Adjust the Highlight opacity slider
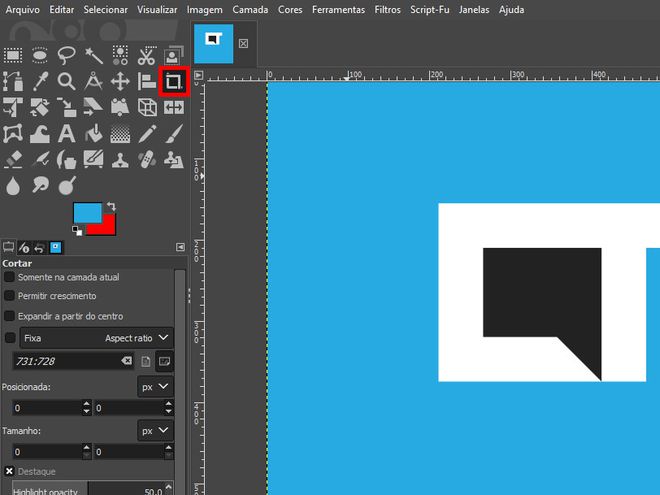 pos(92,488)
